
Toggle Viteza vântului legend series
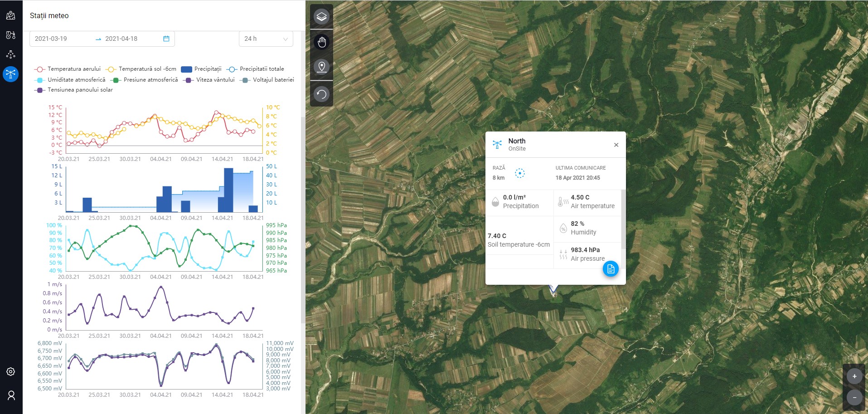(x=209, y=80)
